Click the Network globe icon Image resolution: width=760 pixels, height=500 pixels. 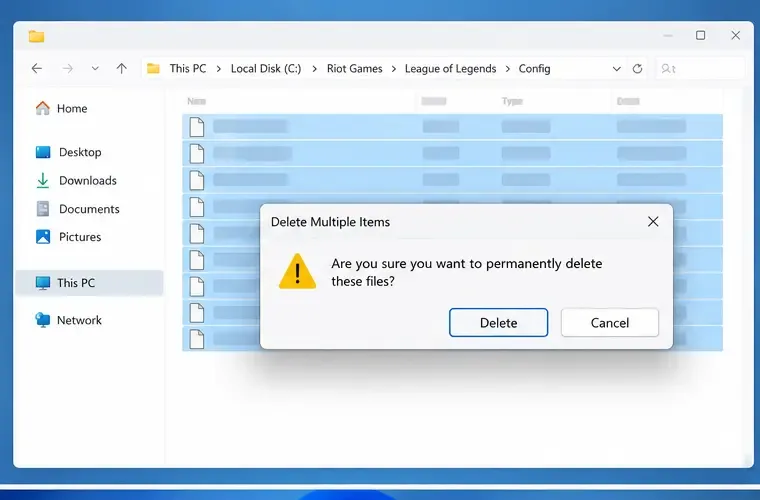point(43,320)
